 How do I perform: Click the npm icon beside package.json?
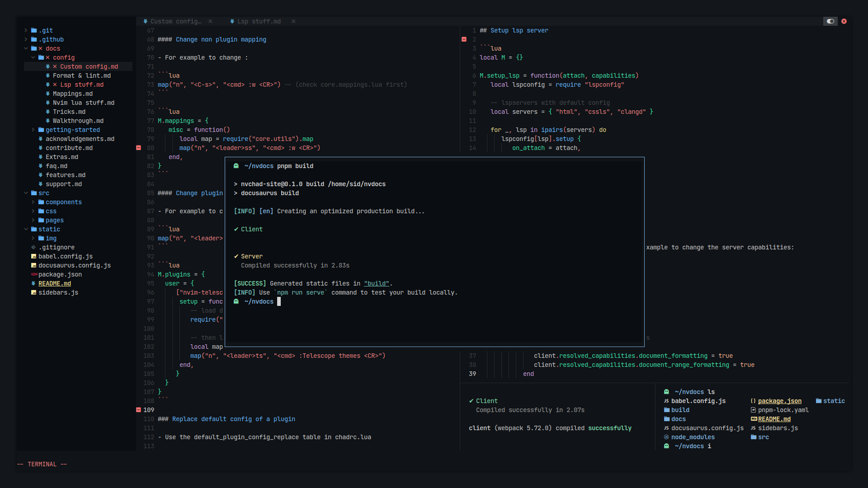pos(34,274)
